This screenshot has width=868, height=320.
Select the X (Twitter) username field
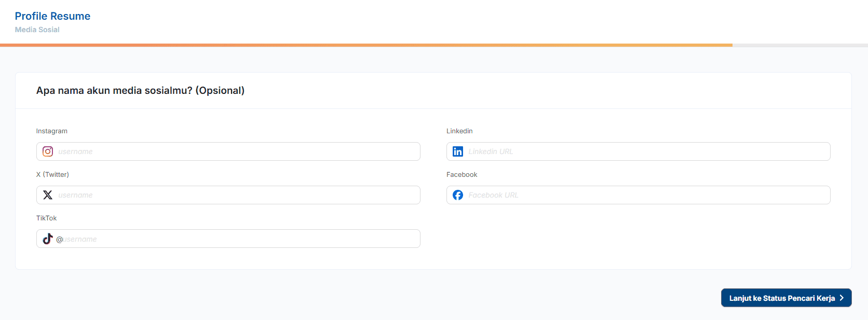point(236,195)
